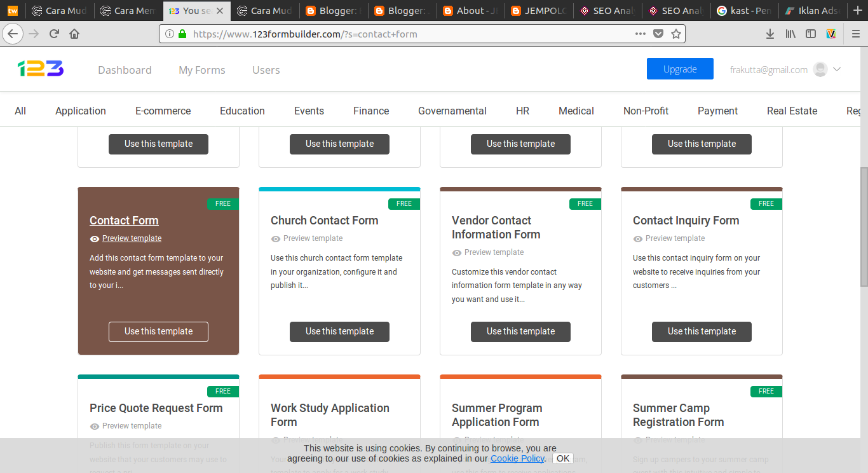Switch to the Education template category
The height and width of the screenshot is (473, 868).
pyautogui.click(x=242, y=111)
